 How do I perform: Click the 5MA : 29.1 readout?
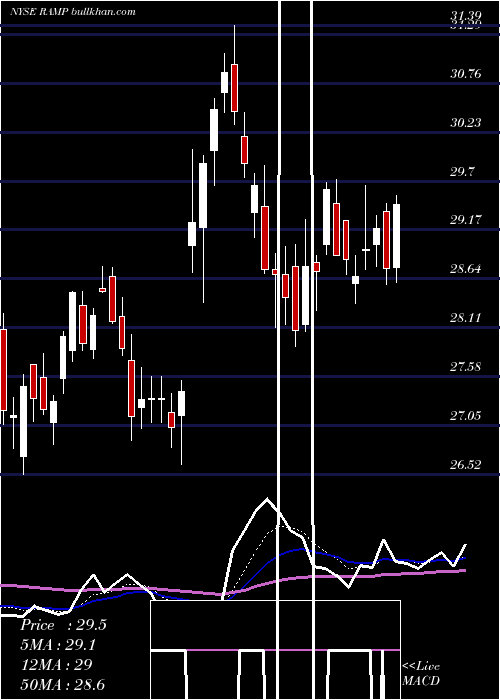point(58,645)
